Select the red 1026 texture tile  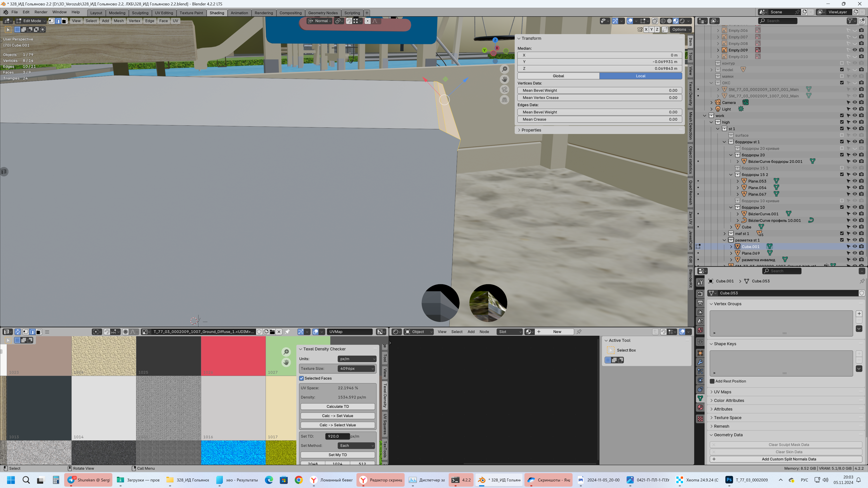(233, 356)
